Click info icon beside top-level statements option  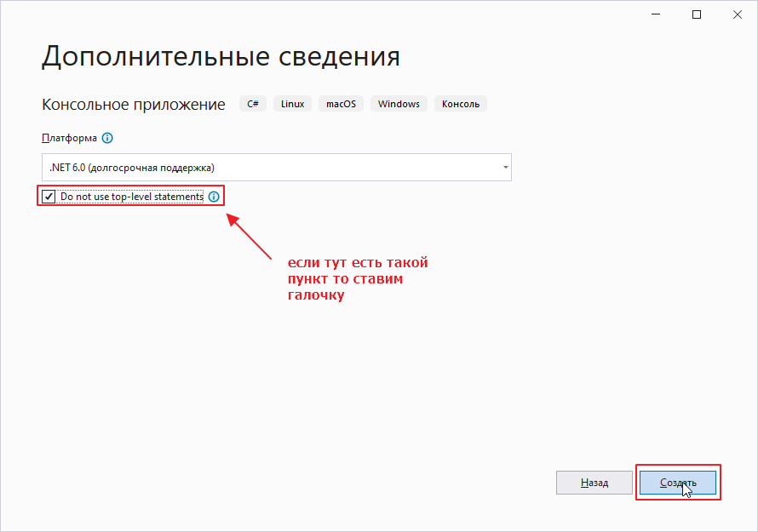(x=214, y=197)
